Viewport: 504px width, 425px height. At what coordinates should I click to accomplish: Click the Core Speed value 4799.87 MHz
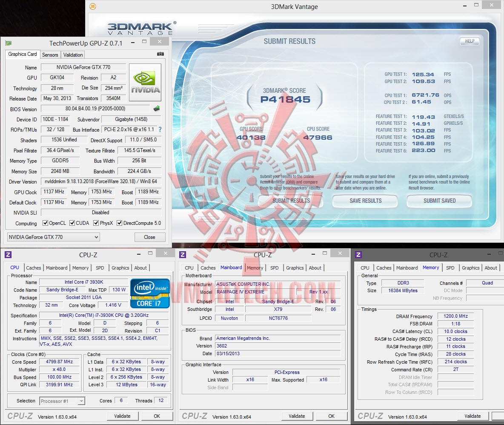pos(60,362)
